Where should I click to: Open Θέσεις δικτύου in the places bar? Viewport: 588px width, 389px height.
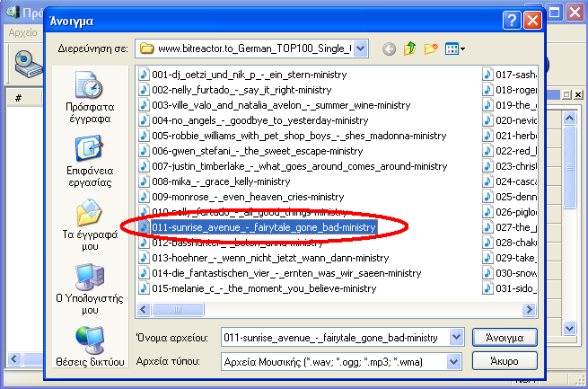tap(90, 346)
